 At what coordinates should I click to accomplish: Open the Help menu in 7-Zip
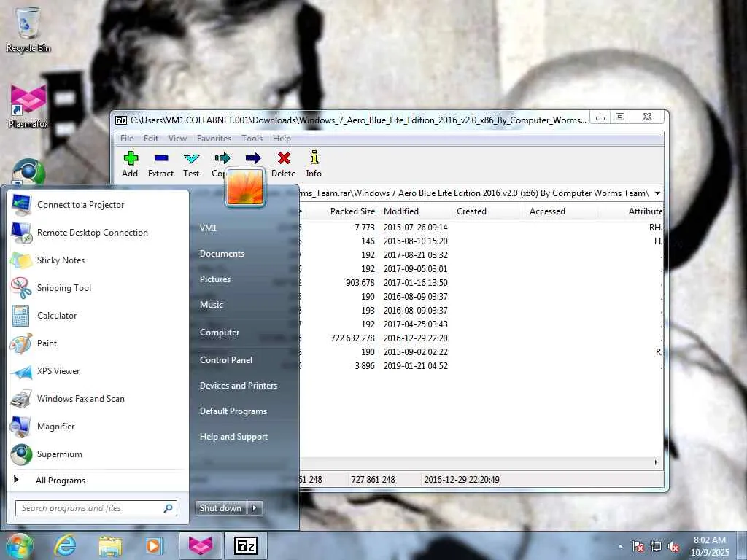(282, 138)
